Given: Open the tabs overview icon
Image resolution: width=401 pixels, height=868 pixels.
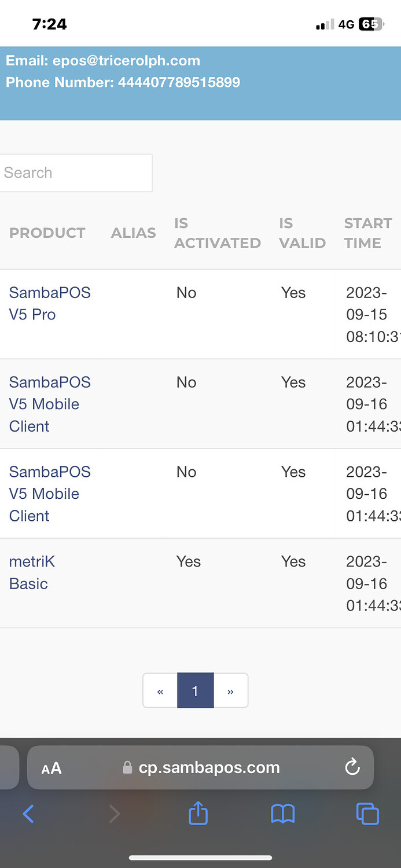Looking at the screenshot, I should click(367, 814).
